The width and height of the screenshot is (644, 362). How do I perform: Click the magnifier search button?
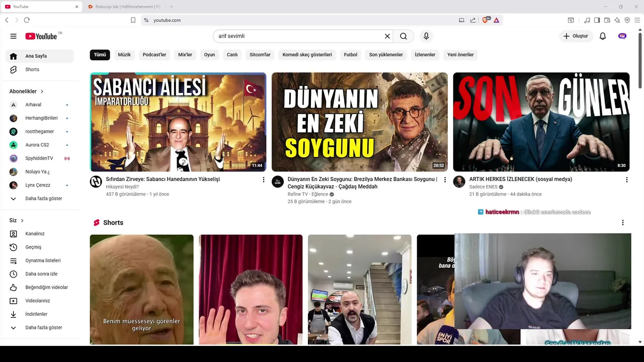point(404,36)
